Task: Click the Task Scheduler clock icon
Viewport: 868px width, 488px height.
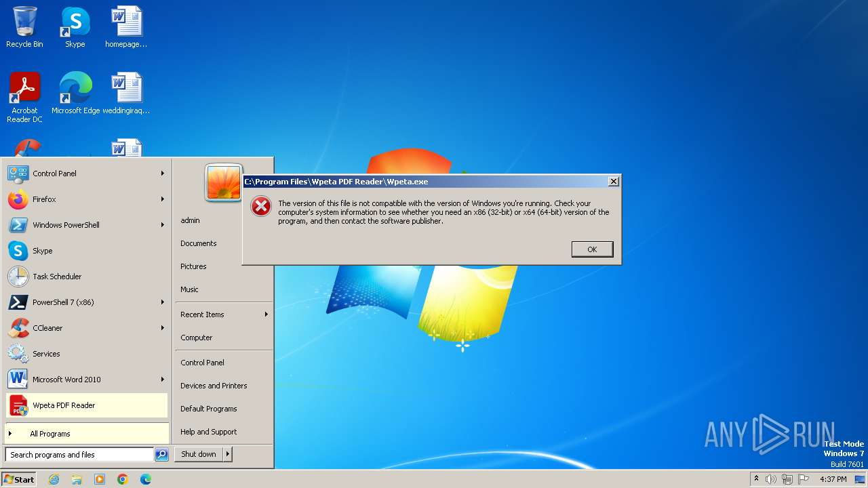Action: tap(18, 277)
